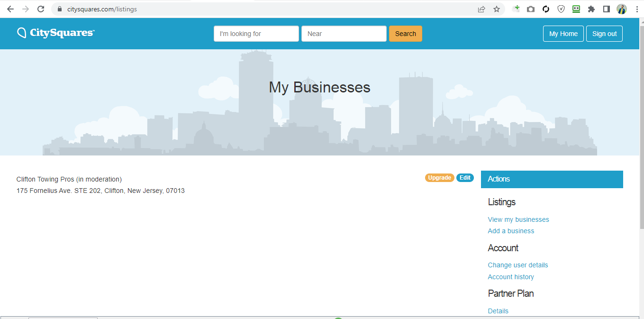Screen dimensions: 644x319
Task: Click the "My Businesses" page heading
Action: [320, 87]
